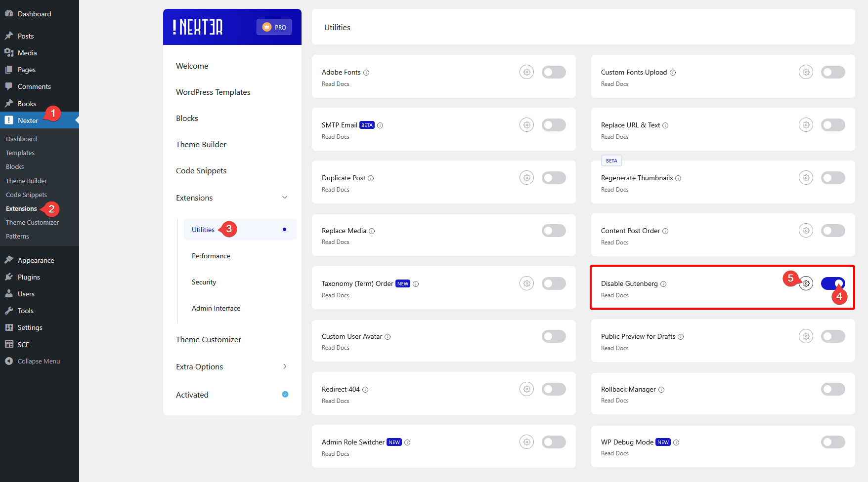
Task: Turn off the Disable Gutenberg toggle
Action: click(x=833, y=283)
